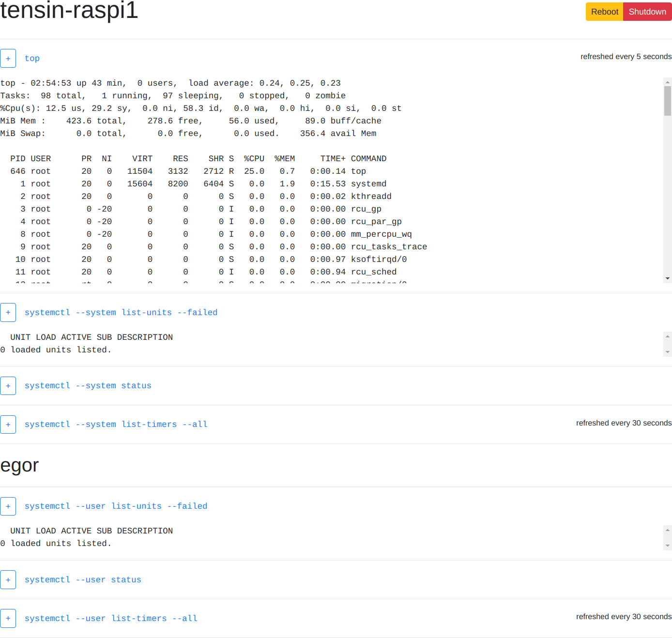Image resolution: width=672 pixels, height=638 pixels.
Task: Click the egor user heading
Action: [19, 466]
